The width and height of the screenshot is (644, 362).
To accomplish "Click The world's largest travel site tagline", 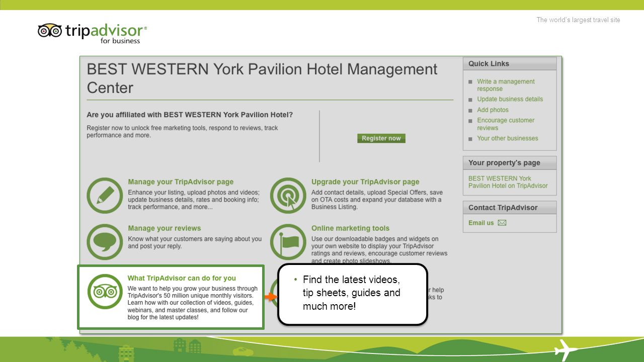I will pos(578,20).
